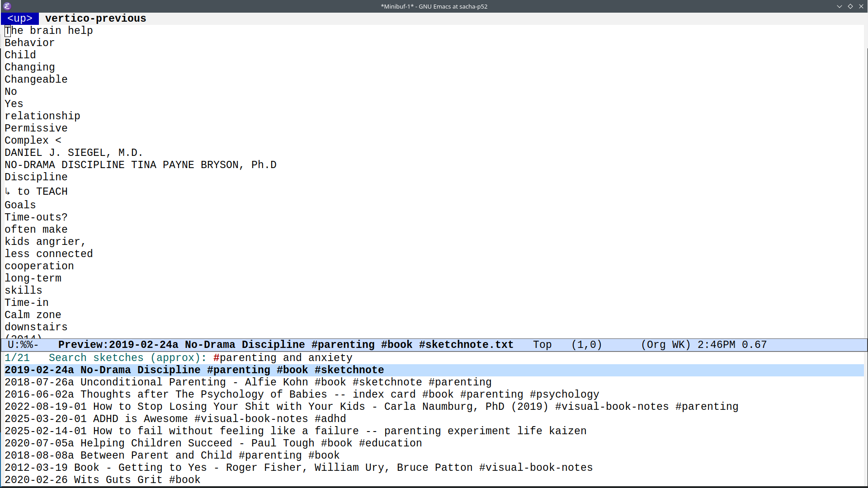Viewport: 868px width, 488px height.
Task: Choose the Helping Children Succeed - Paul Tough entry
Action: pyautogui.click(x=213, y=443)
